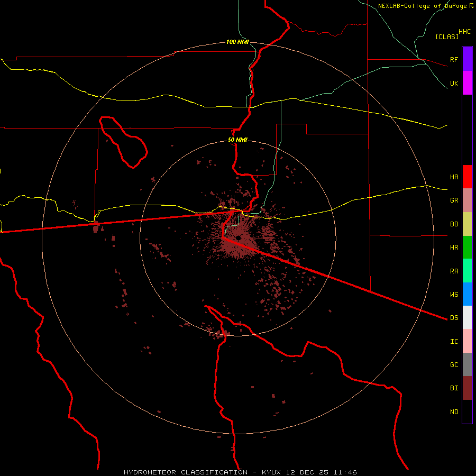Screen dimensions: 476x476
Task: Click the "BI" legend label
Action: coord(454,388)
